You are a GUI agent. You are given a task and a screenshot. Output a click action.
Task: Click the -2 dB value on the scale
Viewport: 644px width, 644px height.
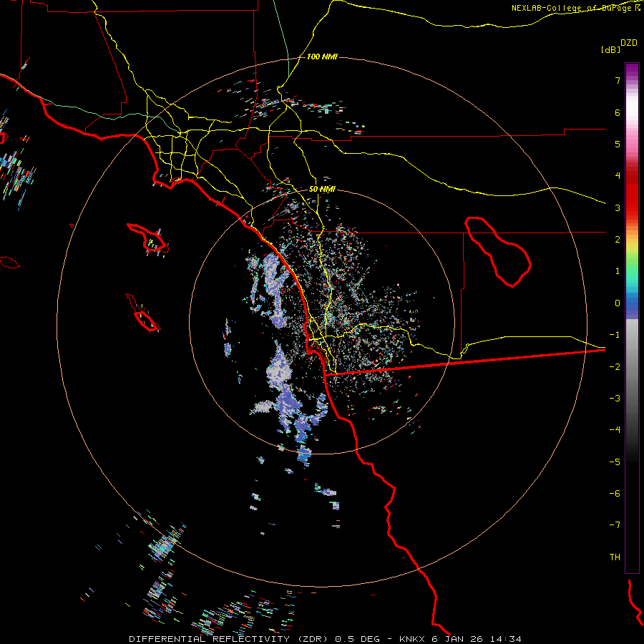(x=615, y=366)
